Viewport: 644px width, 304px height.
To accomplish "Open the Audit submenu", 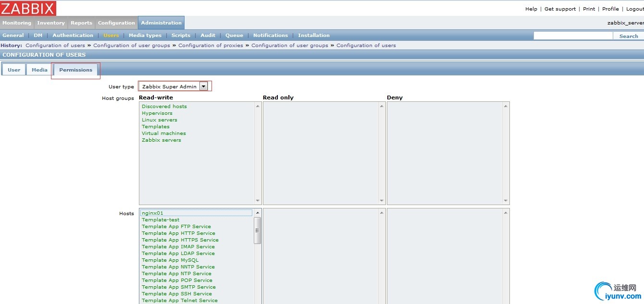I will (208, 36).
